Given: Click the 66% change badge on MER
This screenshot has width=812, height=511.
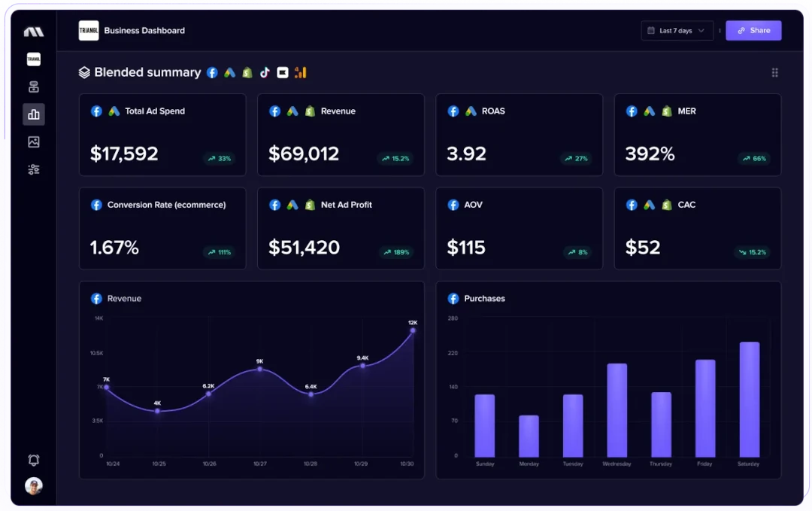Looking at the screenshot, I should (755, 159).
